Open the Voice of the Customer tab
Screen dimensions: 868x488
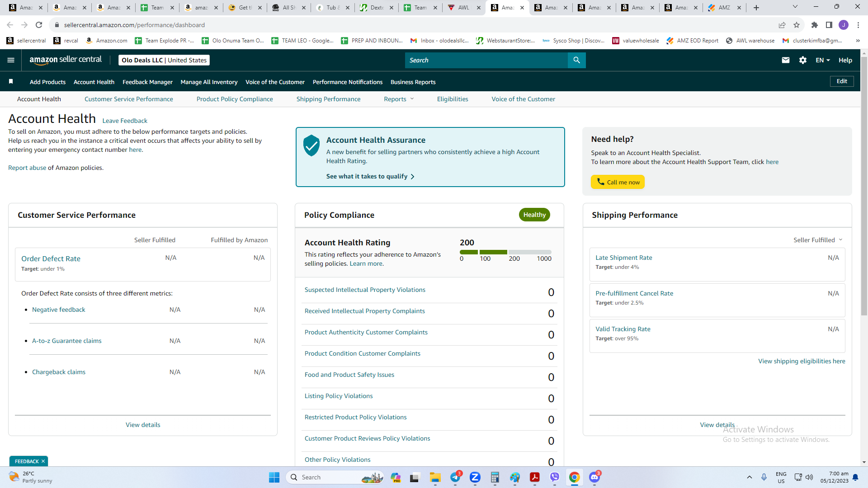(523, 99)
